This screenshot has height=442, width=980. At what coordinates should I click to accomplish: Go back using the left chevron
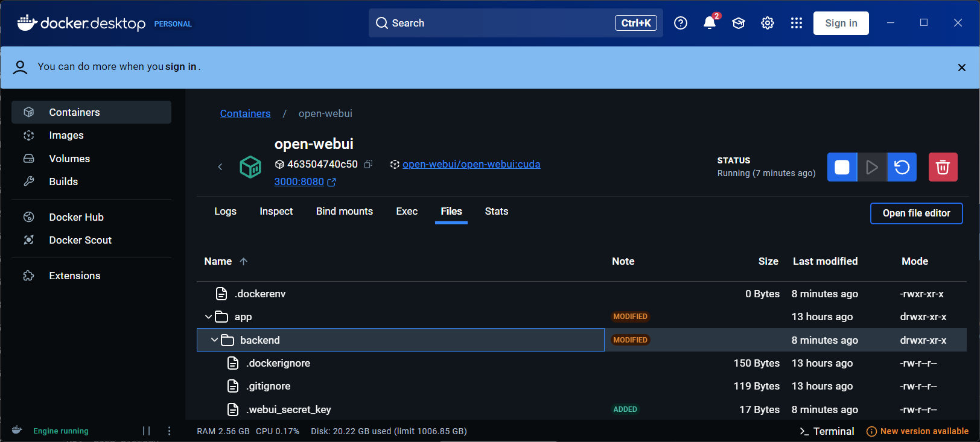click(220, 167)
